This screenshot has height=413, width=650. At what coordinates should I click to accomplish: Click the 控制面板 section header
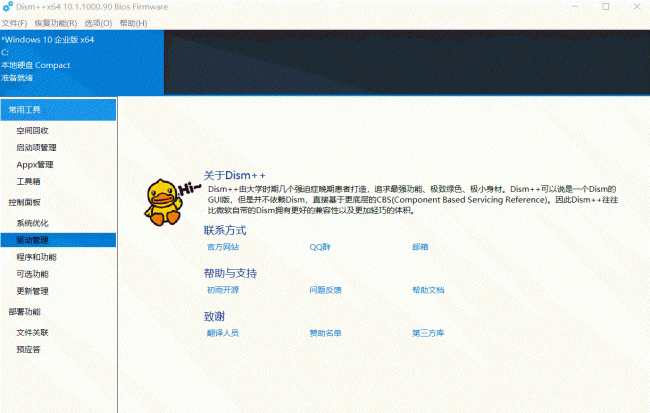(24, 202)
